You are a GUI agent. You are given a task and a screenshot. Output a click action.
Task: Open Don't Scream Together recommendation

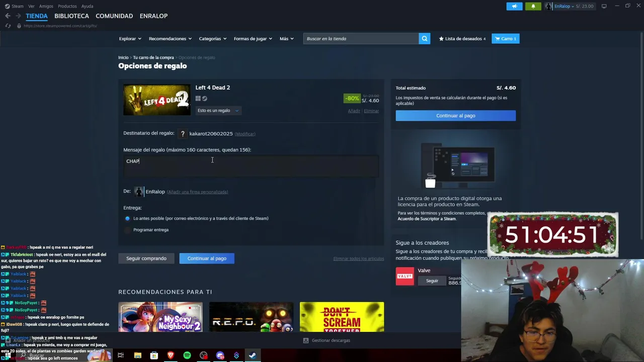coord(342,317)
